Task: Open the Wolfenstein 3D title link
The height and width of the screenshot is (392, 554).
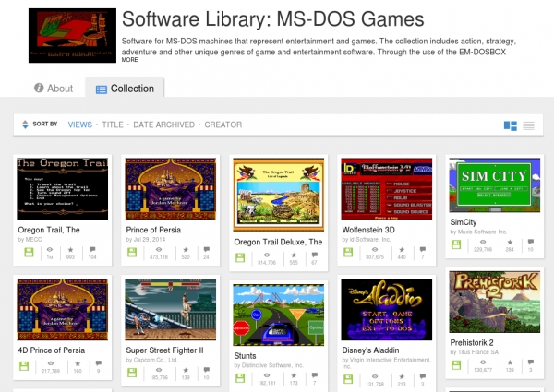Action: tap(368, 230)
